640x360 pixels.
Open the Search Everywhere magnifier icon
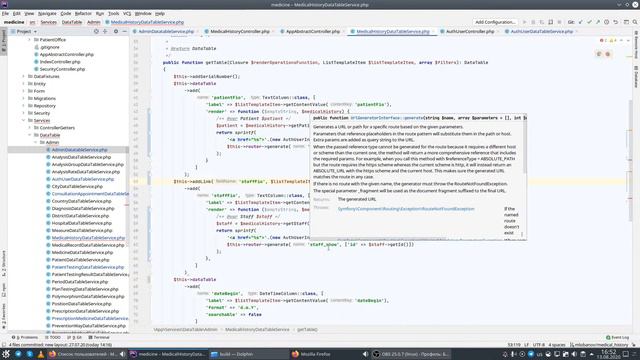coord(635,22)
